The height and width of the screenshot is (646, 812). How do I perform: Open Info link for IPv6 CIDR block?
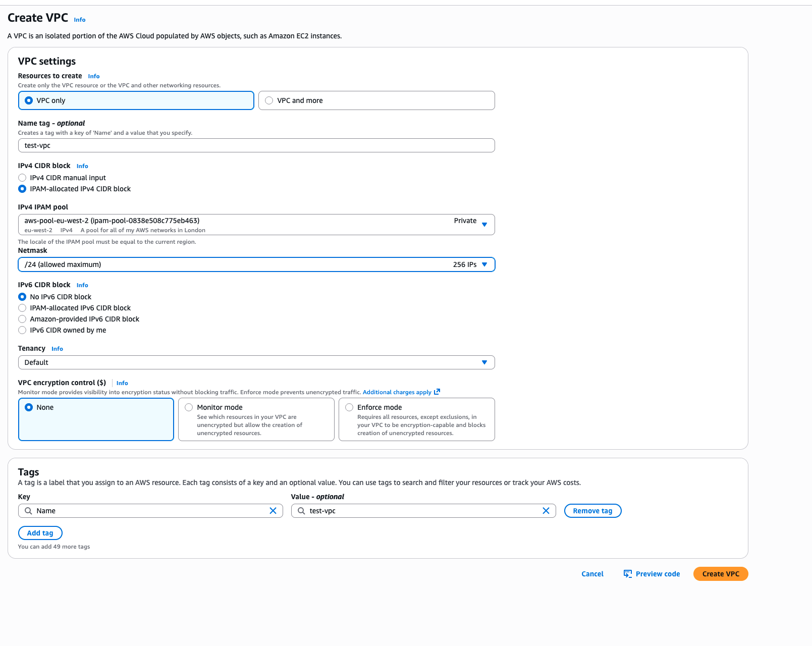[82, 285]
